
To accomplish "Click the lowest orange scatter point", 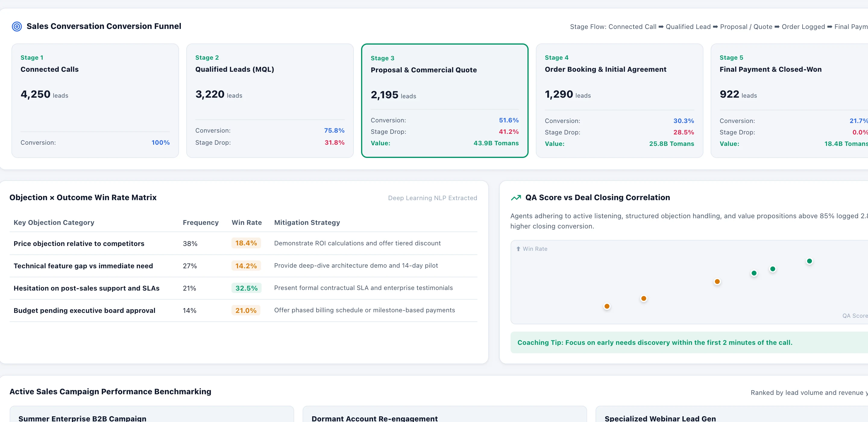I will coord(607,306).
